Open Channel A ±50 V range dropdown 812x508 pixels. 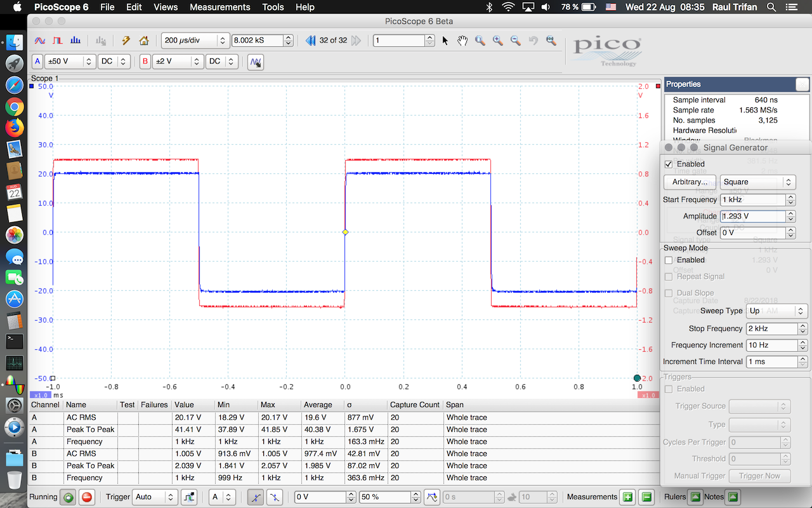70,62
